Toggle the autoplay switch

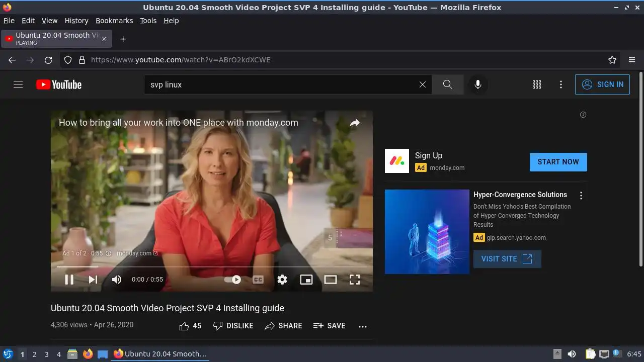pyautogui.click(x=232, y=280)
